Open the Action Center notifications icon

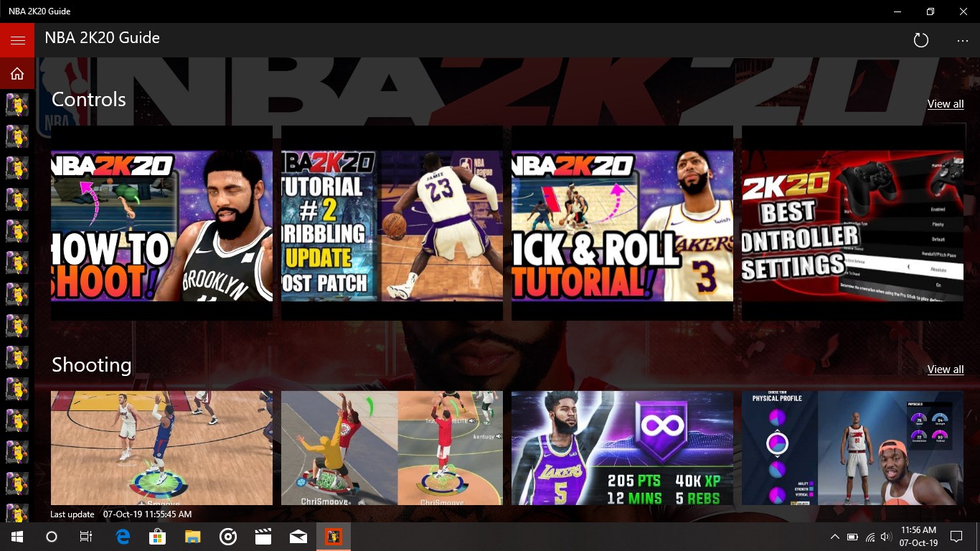(956, 537)
